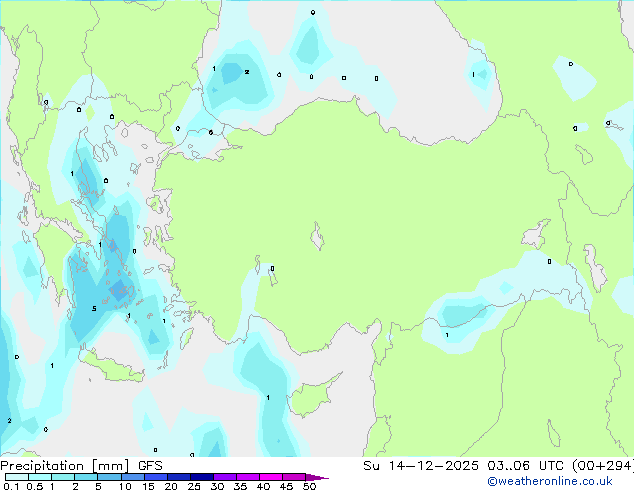
Task: Select the 35–40 mm legend swatch
Action: [x=247, y=477]
